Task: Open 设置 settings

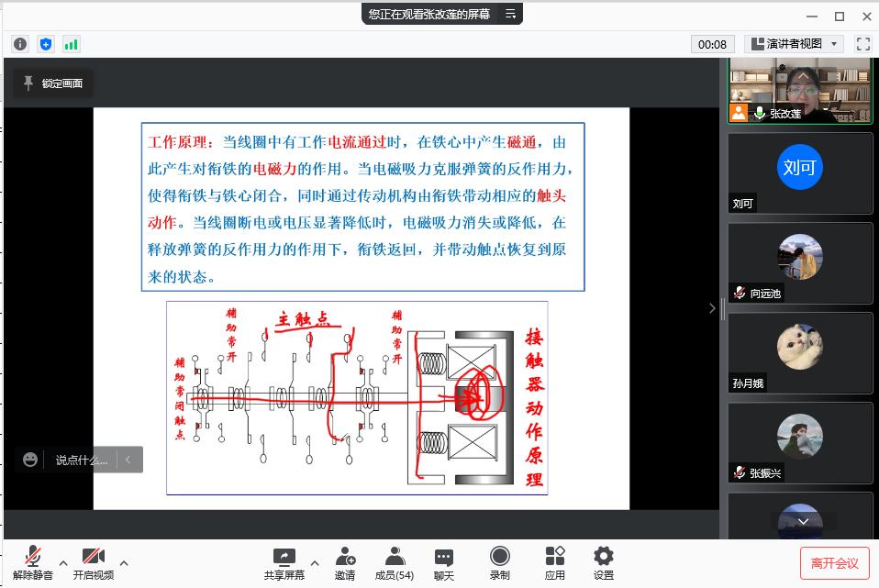Action: point(603,563)
